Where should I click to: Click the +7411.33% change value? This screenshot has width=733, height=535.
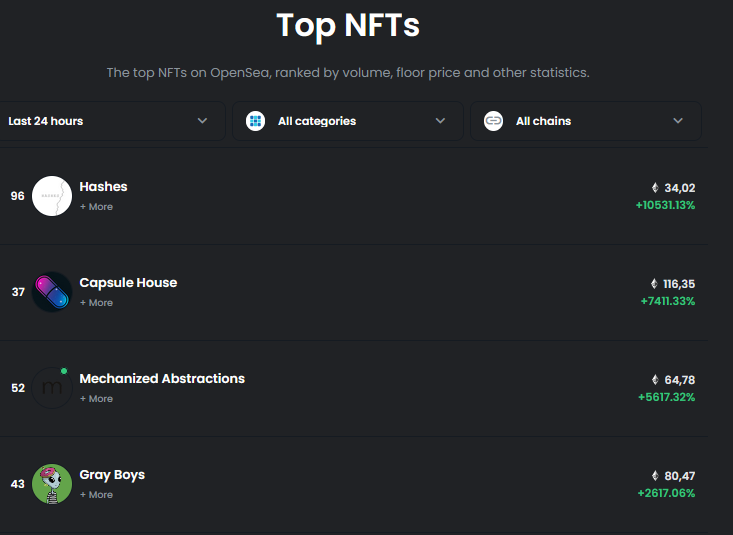point(668,301)
